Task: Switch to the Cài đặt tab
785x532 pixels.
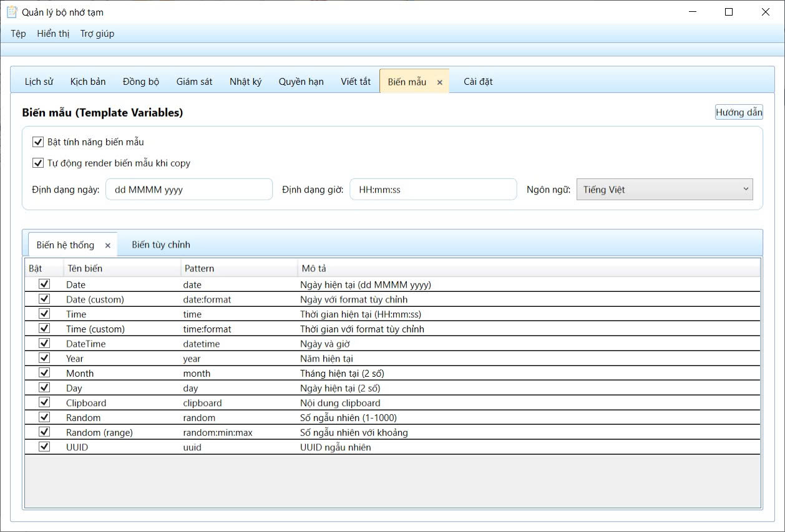Action: click(x=478, y=82)
